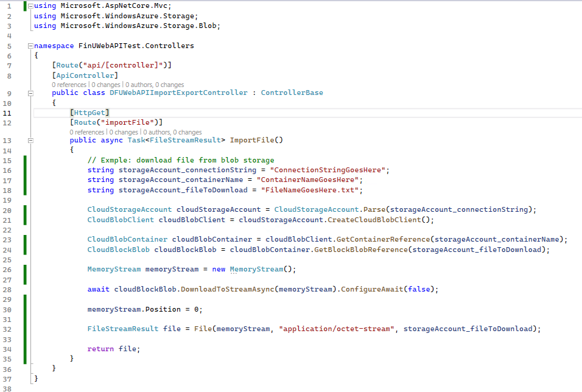
Task: Click the "ConnectionStringGoesHere" string literal
Action: point(329,170)
